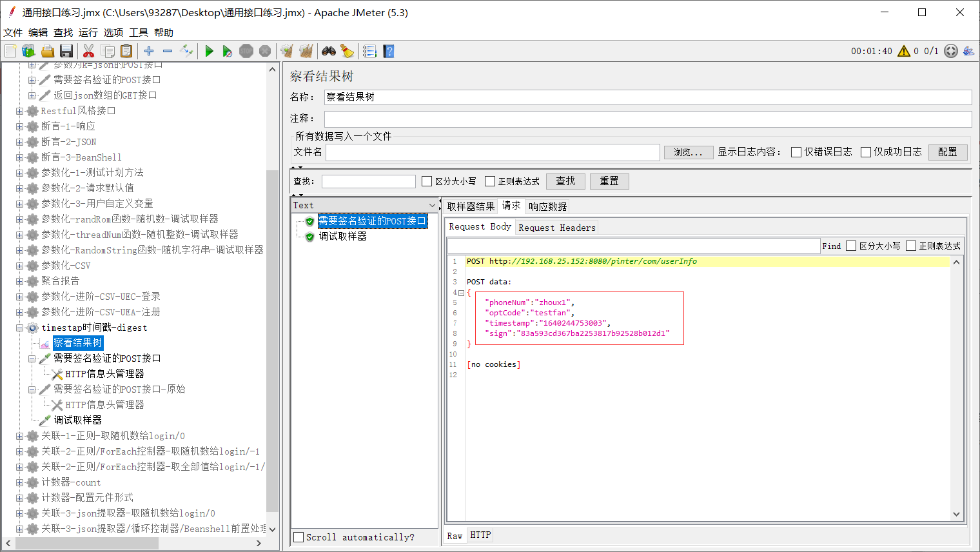980x552 pixels.
Task: Click the Cut scissors icon
Action: coord(89,51)
